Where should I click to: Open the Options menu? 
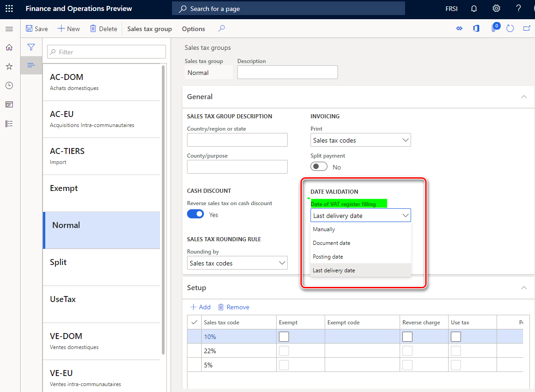[193, 28]
